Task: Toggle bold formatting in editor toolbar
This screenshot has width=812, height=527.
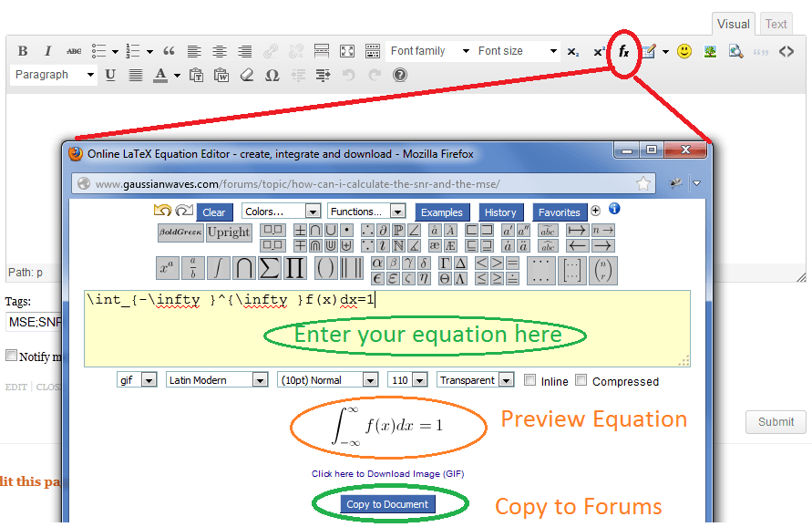Action: click(x=22, y=51)
